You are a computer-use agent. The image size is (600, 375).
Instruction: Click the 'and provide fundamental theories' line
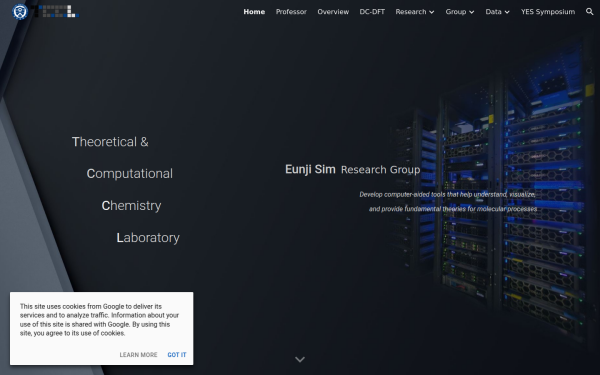pos(453,209)
